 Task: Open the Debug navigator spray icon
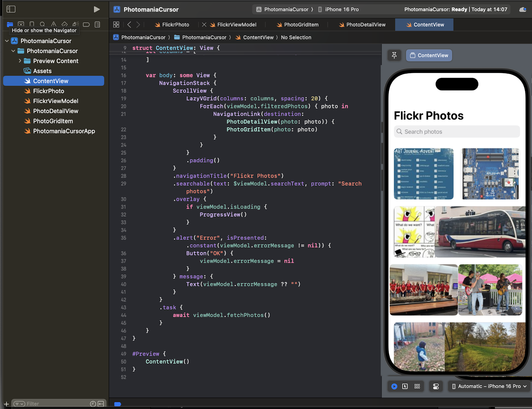[x=75, y=24]
